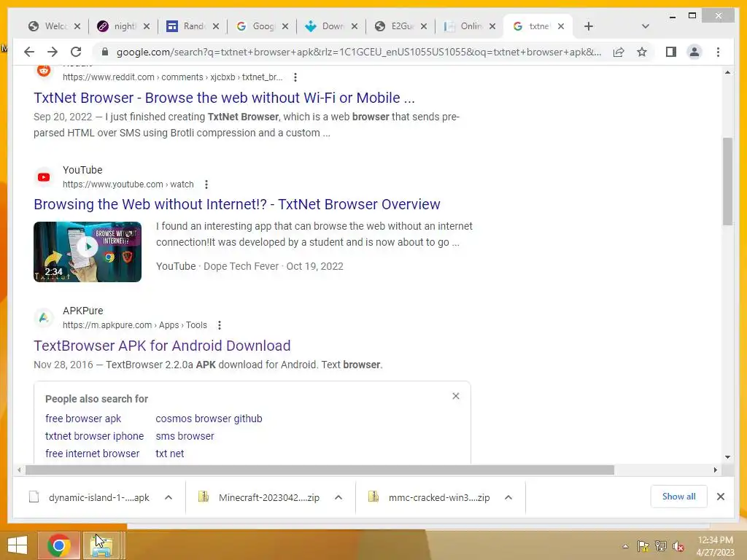Screen dimensions: 747x560
Task: Open the taskbar clock and date
Action: (x=715, y=546)
